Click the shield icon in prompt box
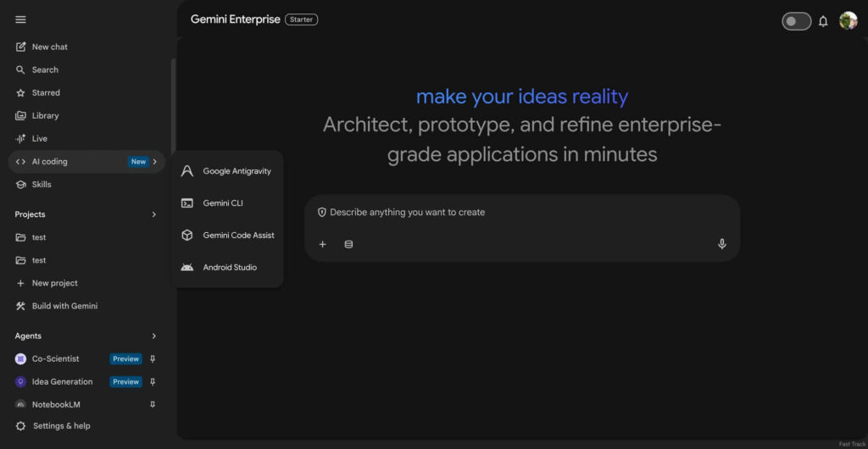868x449 pixels. coord(321,213)
